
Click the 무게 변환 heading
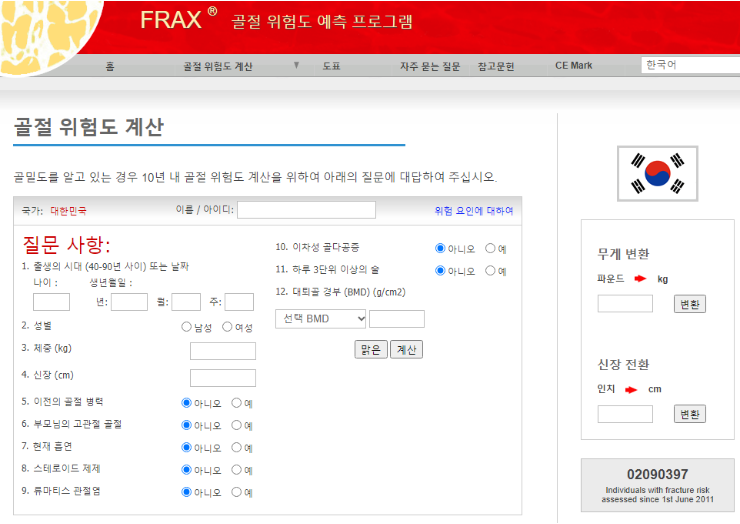[x=623, y=254]
